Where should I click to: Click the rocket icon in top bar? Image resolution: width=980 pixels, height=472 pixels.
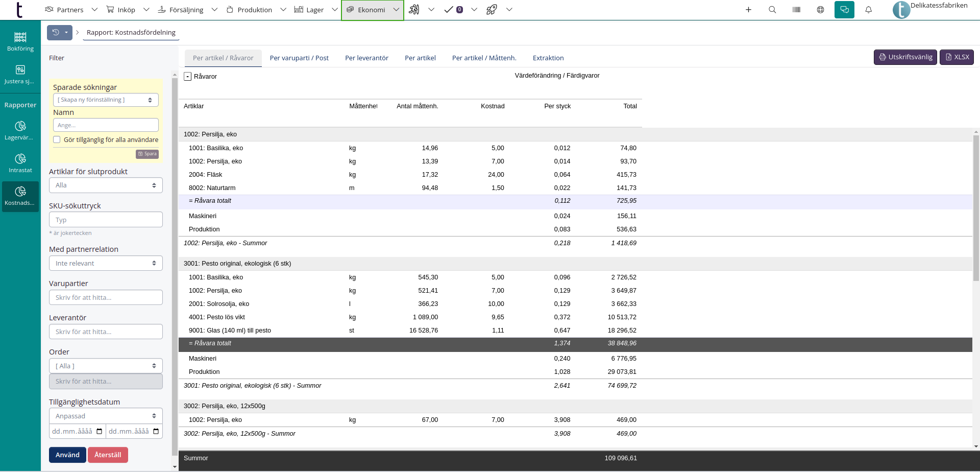coord(492,10)
